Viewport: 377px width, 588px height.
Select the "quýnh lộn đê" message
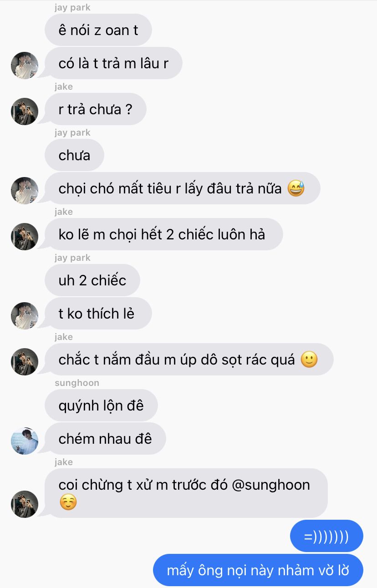[x=101, y=405]
